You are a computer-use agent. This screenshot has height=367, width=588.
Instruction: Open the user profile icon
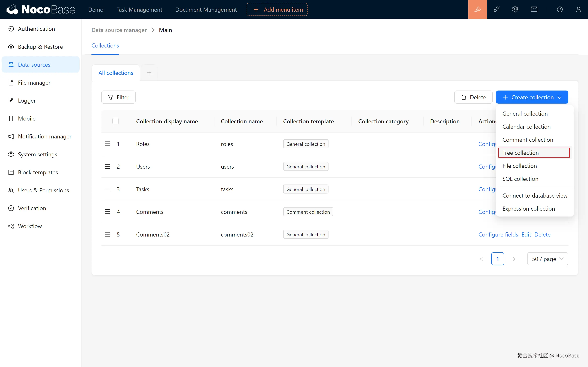tap(578, 9)
